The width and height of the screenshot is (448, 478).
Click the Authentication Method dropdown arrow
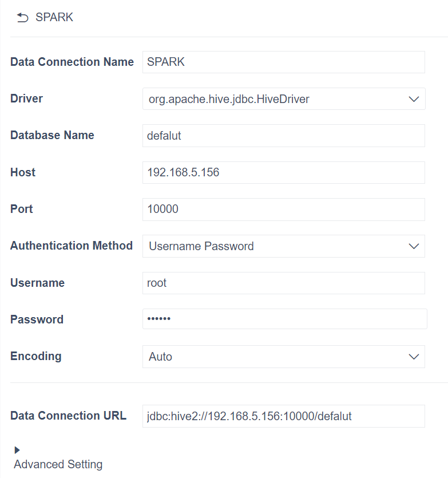pos(413,246)
